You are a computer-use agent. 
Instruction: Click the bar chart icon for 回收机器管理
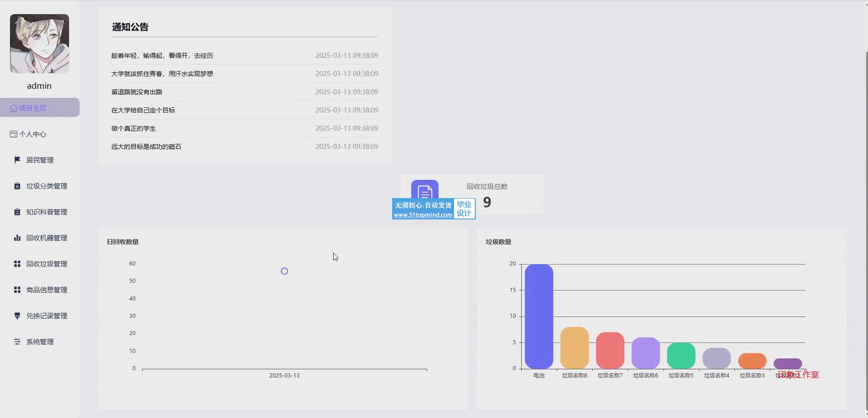click(17, 238)
